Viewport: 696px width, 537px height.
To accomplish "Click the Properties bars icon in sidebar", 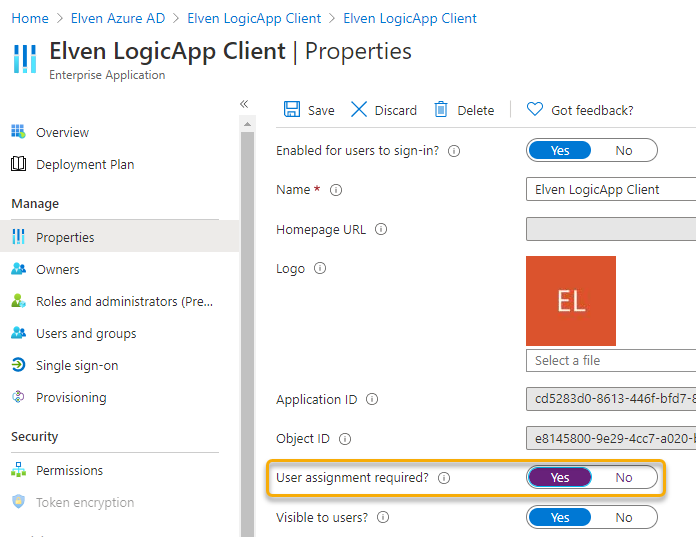I will tap(18, 237).
